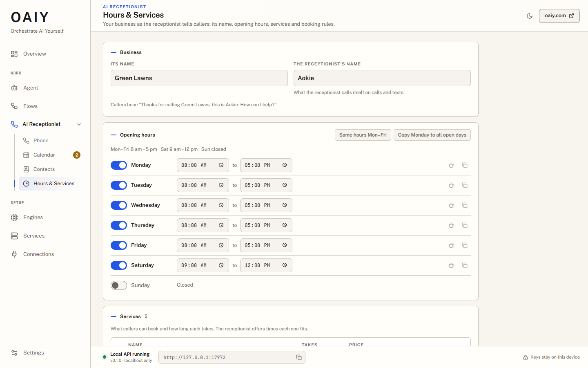Copy the local API URL
The height and width of the screenshot is (368, 588).
pyautogui.click(x=299, y=357)
